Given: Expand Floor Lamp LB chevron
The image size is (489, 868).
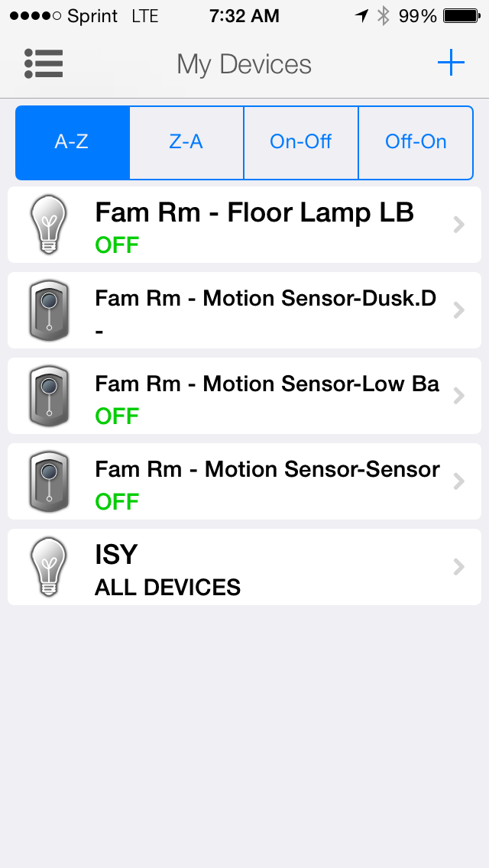Looking at the screenshot, I should point(458,225).
